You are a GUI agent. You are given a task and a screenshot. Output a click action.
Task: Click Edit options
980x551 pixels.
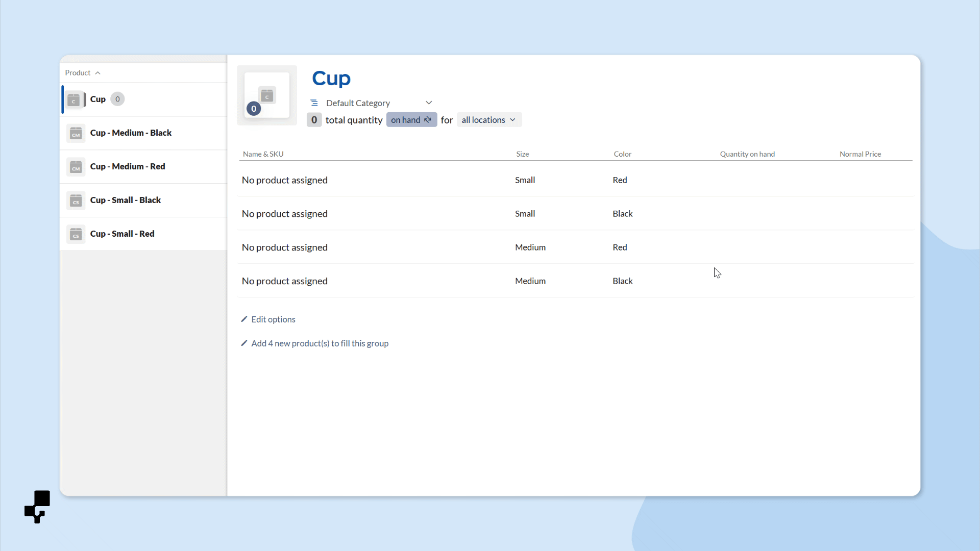click(273, 319)
